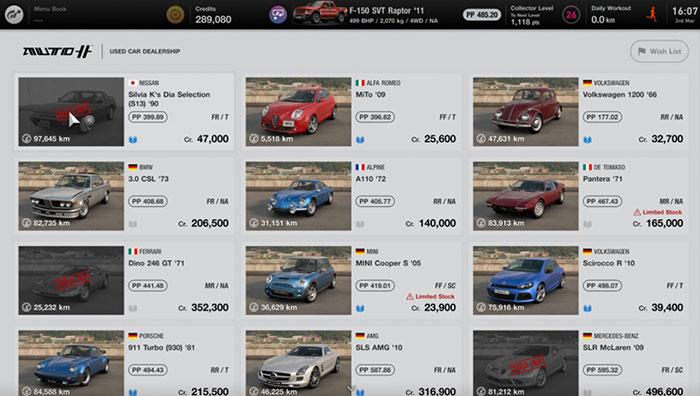
Task: Select the sold out Dino 246 GT thumbnail
Action: pyautogui.click(x=71, y=280)
